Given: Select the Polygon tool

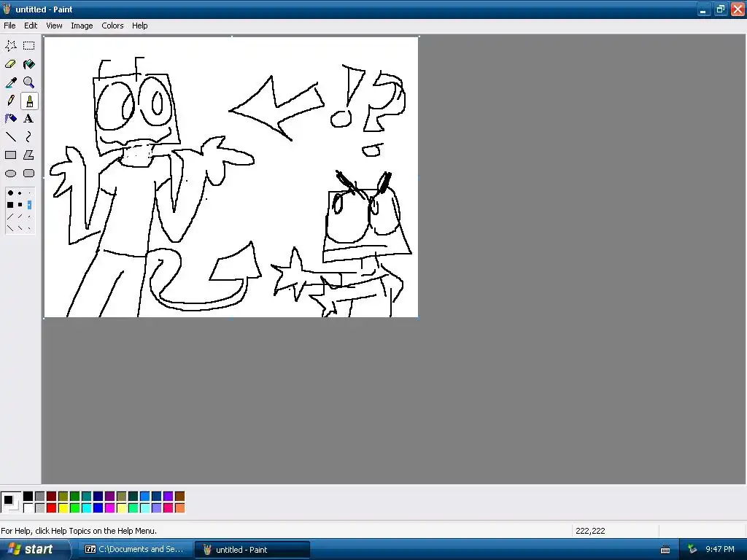Looking at the screenshot, I should pyautogui.click(x=29, y=155).
